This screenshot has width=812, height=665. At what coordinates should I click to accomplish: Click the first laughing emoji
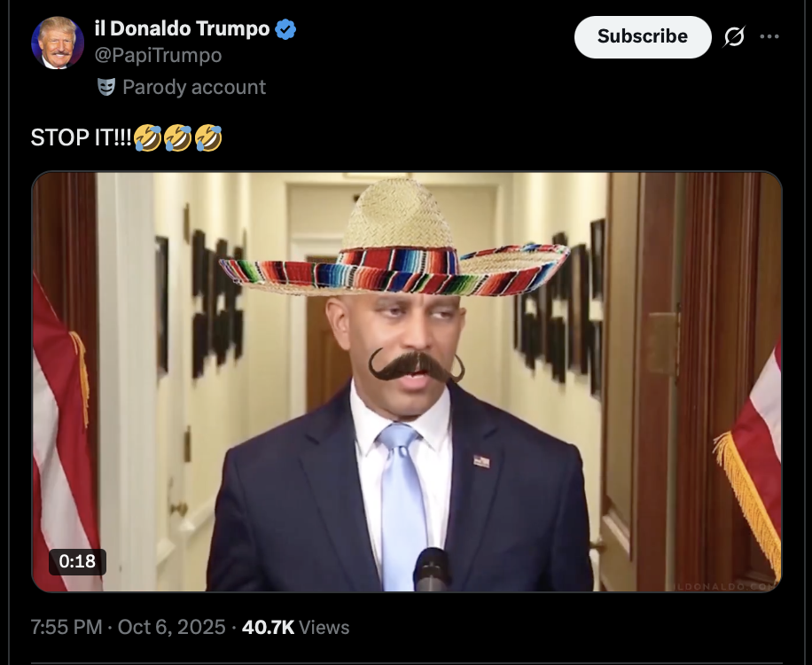[x=147, y=137]
